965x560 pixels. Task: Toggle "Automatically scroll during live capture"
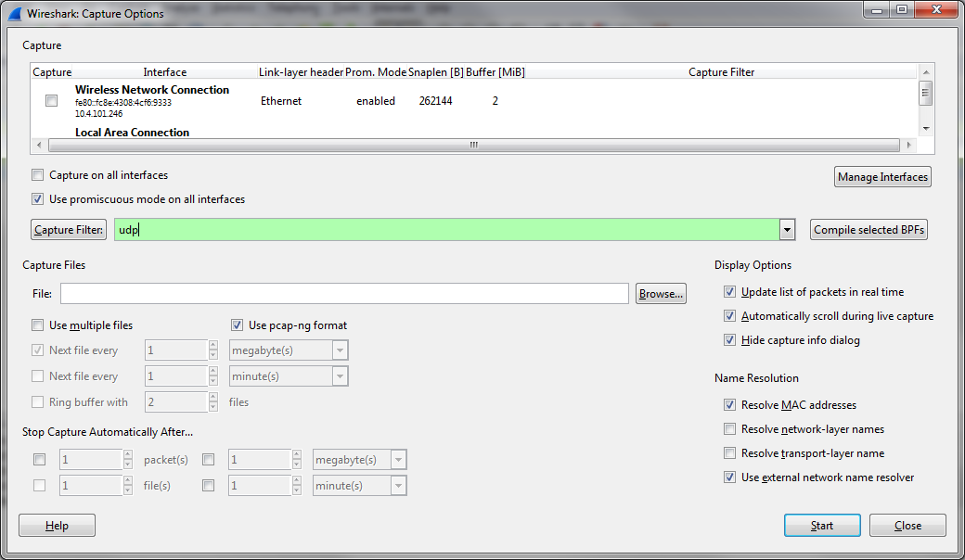coord(729,315)
